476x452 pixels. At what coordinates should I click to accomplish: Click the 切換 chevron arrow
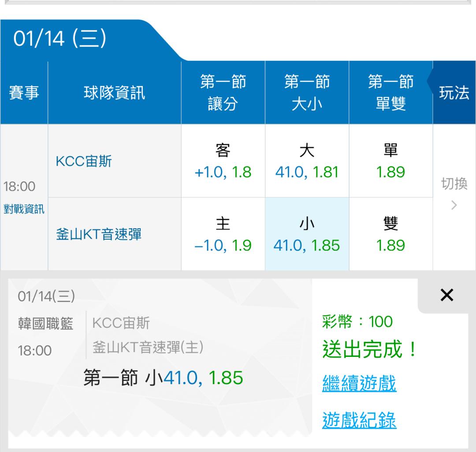point(454,205)
